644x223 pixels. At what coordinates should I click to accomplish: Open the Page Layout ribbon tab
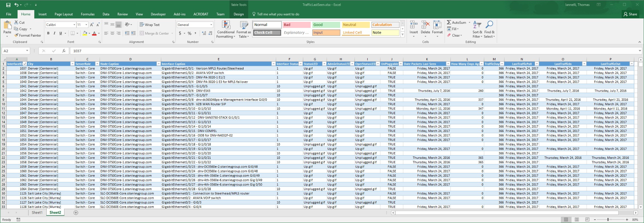pos(63,14)
